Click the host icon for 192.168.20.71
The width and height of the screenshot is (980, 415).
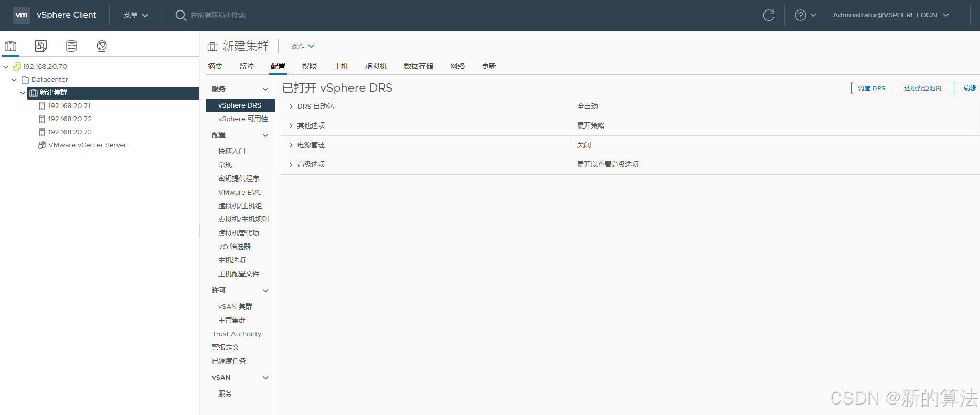[x=42, y=106]
